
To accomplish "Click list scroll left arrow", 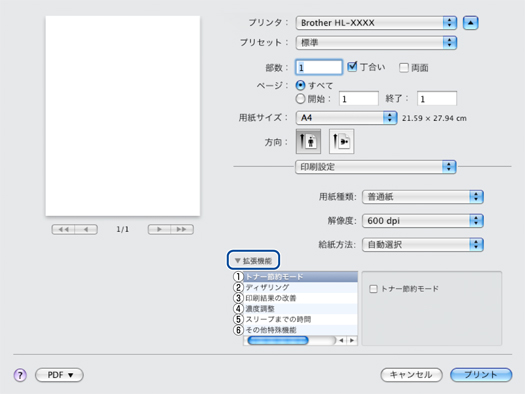I will coord(341,340).
